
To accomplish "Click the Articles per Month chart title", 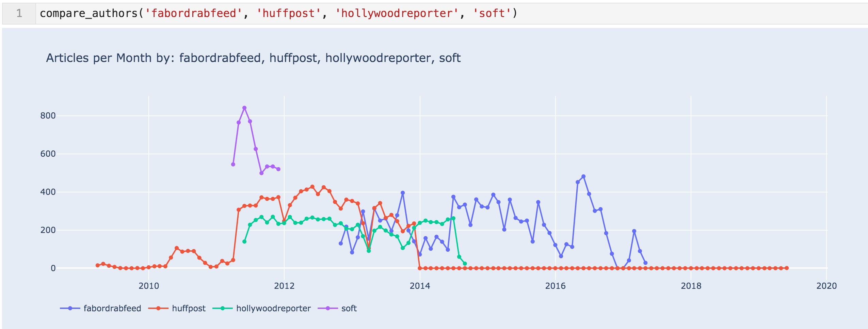I will coord(253,58).
